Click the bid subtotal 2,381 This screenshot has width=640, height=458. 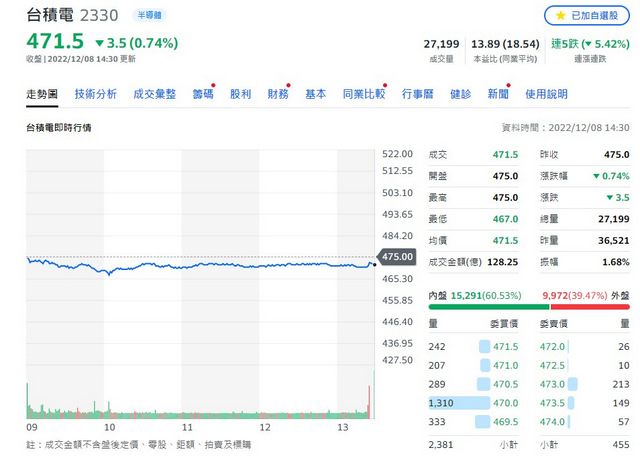pyautogui.click(x=441, y=445)
